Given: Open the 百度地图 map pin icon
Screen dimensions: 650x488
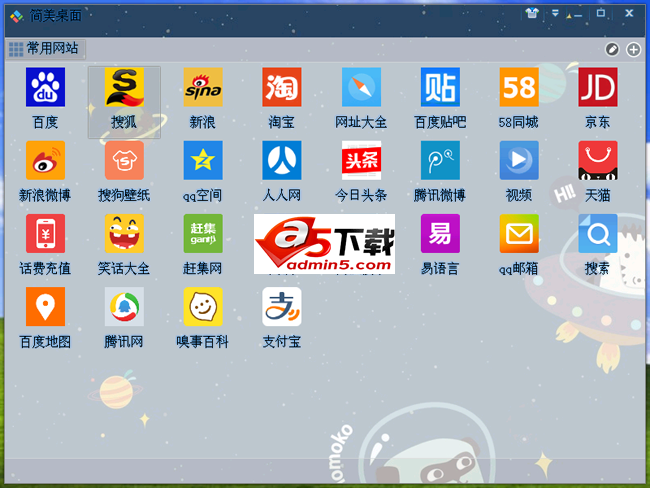Looking at the screenshot, I should point(45,306).
